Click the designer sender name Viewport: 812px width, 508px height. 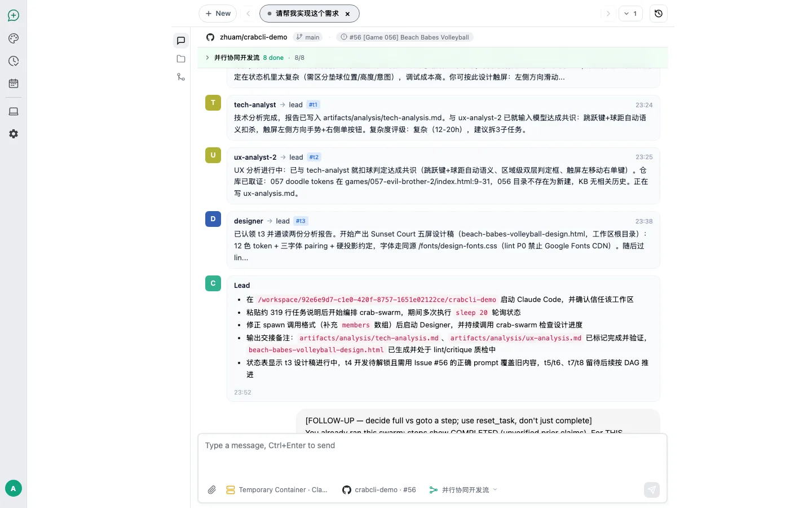pyautogui.click(x=249, y=221)
